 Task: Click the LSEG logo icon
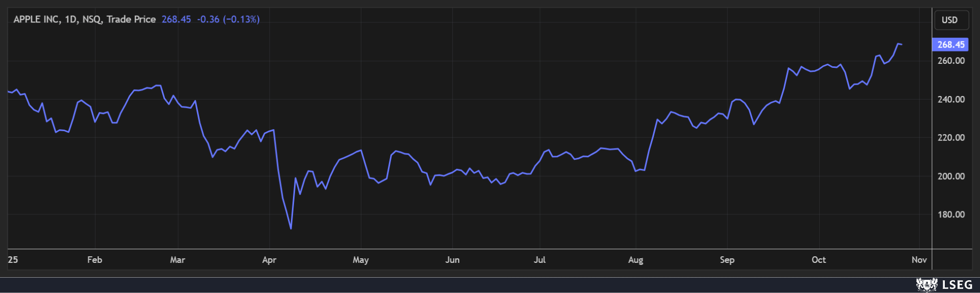click(x=926, y=285)
